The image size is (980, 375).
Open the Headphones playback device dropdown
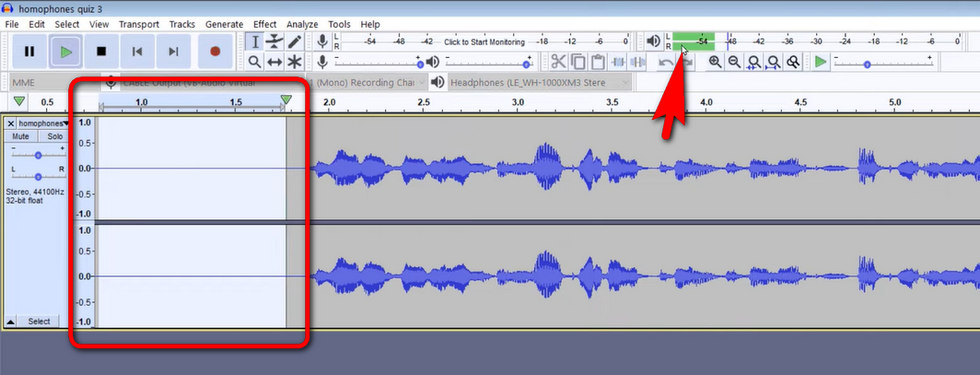tap(539, 82)
